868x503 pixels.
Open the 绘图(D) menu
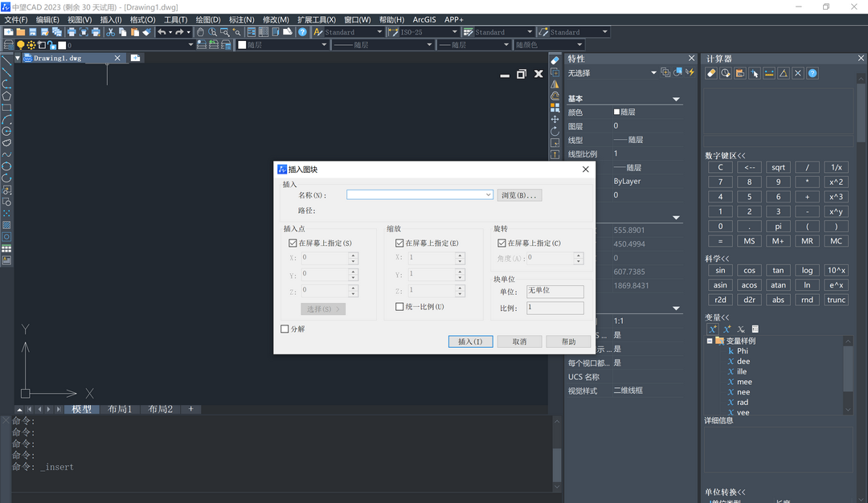pyautogui.click(x=208, y=19)
